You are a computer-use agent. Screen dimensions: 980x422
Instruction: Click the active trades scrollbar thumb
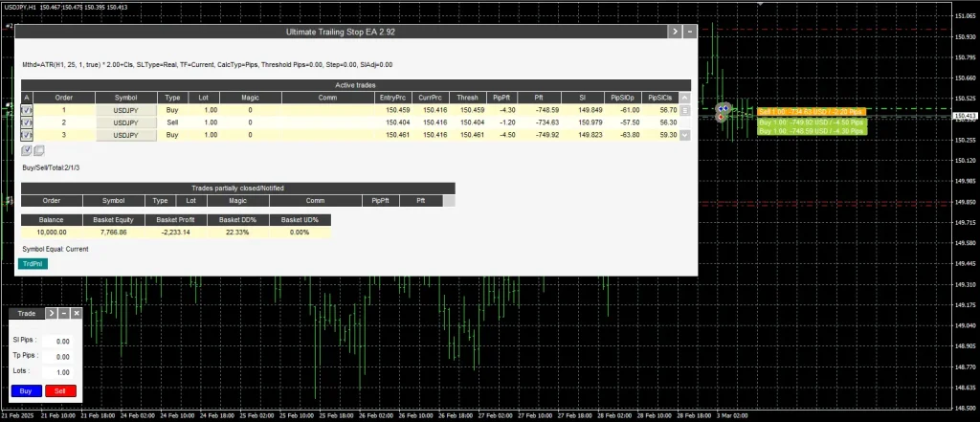(685, 110)
